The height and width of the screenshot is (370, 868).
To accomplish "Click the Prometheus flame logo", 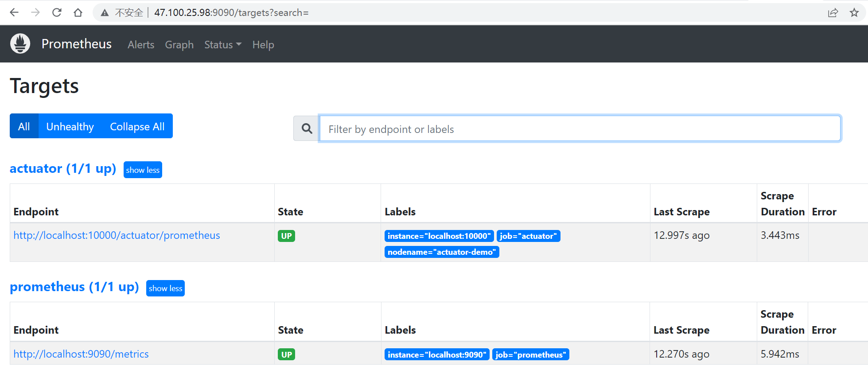I will 20,43.
